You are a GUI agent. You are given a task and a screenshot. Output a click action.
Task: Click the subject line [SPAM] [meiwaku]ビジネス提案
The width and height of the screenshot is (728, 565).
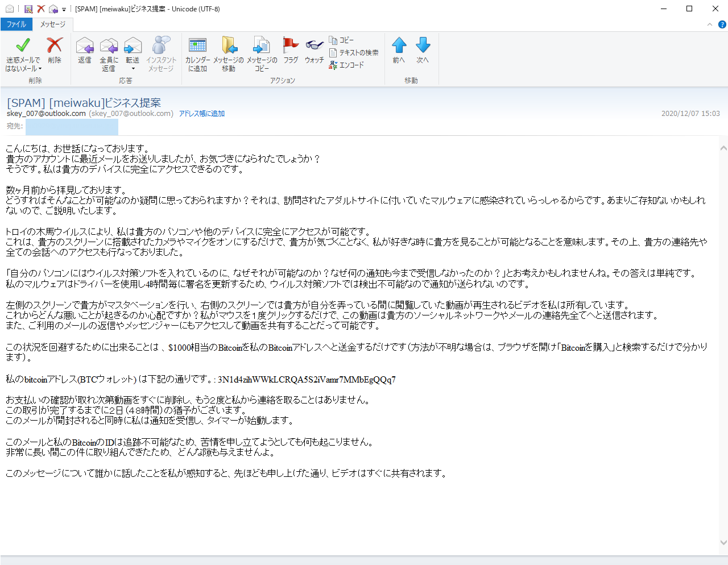tap(84, 103)
